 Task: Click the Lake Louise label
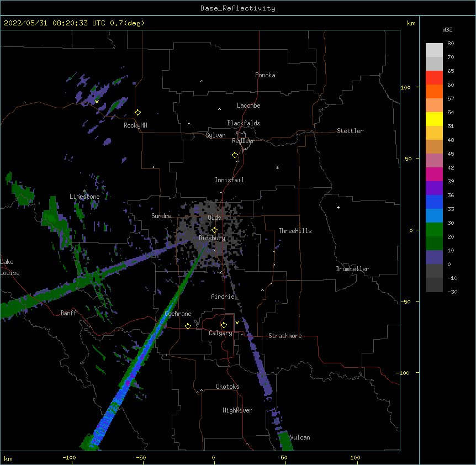[10, 267]
